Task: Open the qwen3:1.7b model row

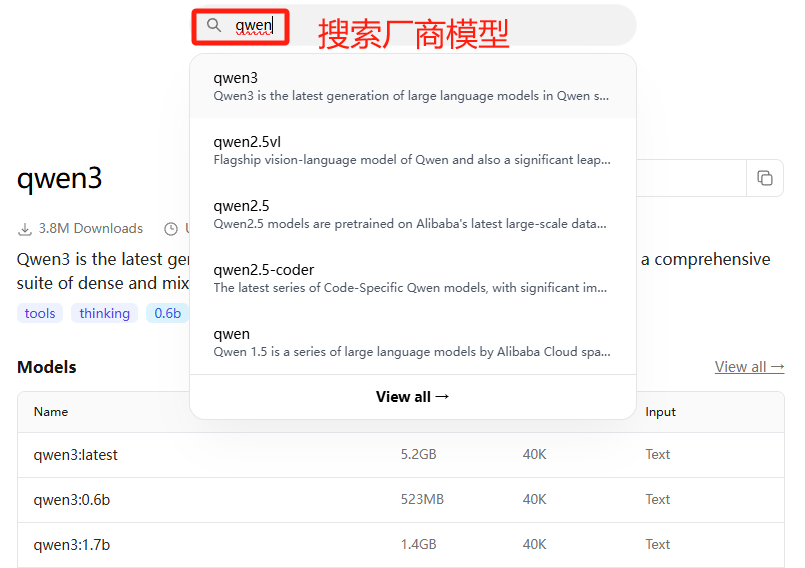Action: tap(401, 545)
